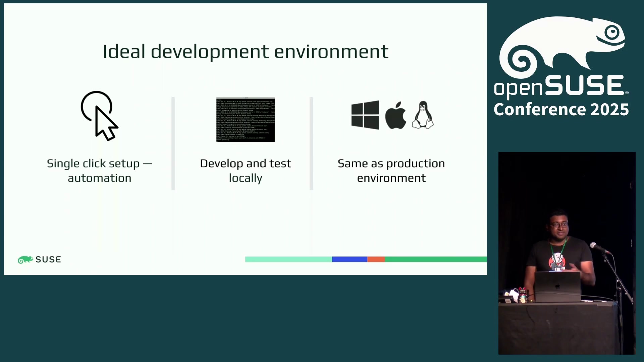Click the openSUSE chameleon conference logo
Viewport: 644px width, 362px height.
562,47
